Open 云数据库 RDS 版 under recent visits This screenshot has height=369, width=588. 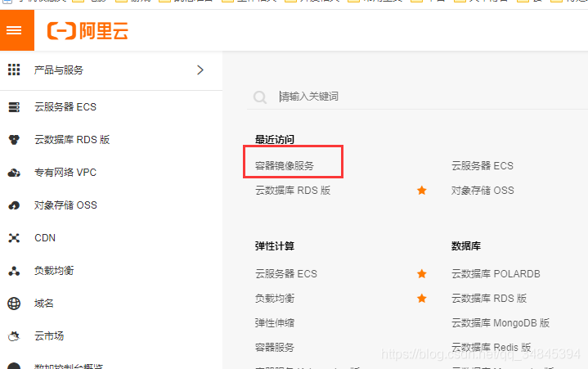point(293,191)
